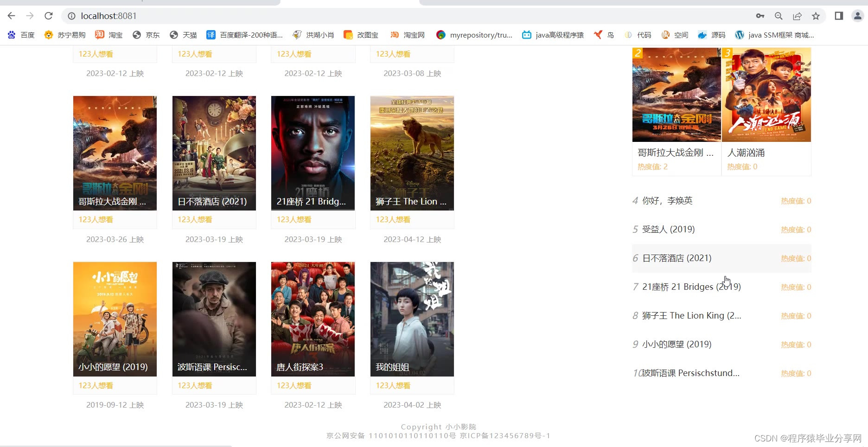Open the 唐人街探案3 movie poster
This screenshot has height=447, width=868.
click(x=313, y=319)
